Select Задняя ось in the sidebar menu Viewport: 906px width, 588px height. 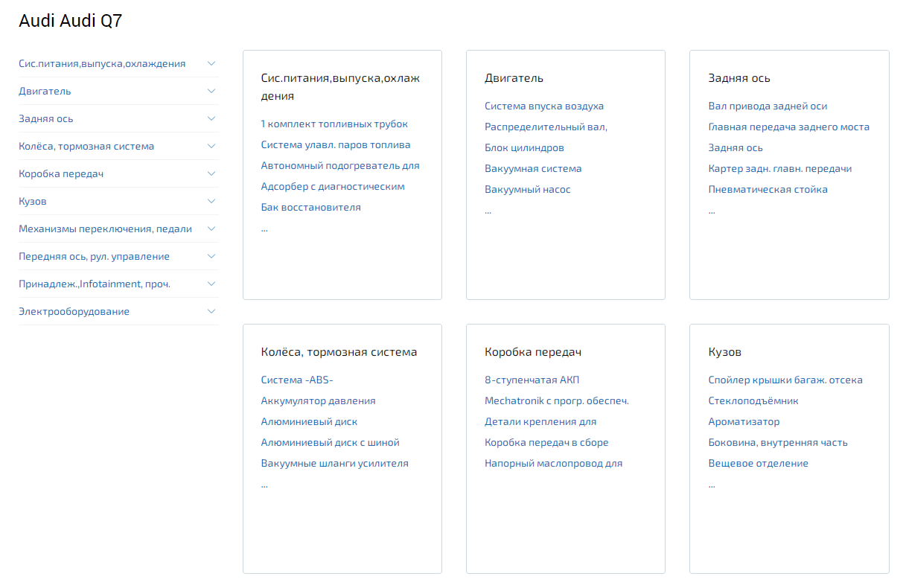pos(46,118)
